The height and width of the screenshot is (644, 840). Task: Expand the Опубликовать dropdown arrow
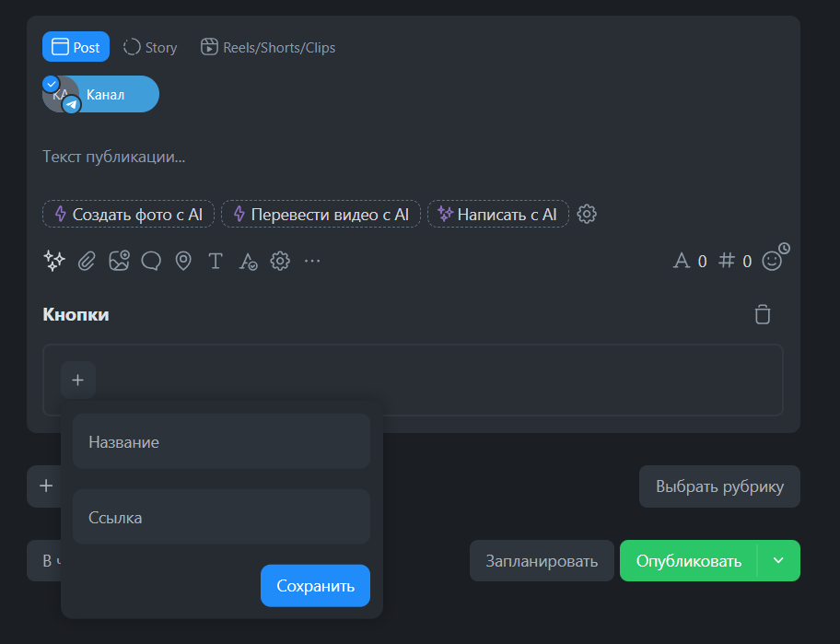click(x=778, y=560)
